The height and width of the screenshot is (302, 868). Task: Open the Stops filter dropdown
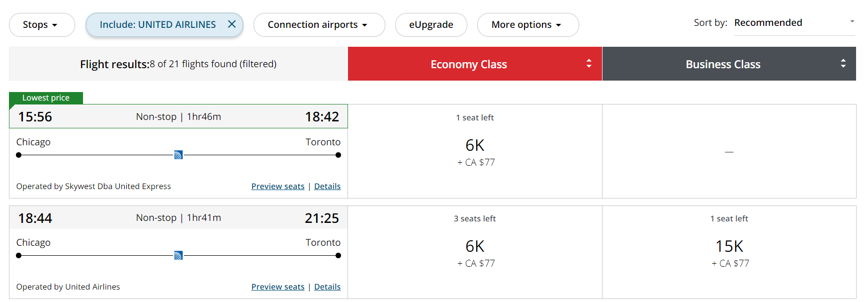click(42, 24)
